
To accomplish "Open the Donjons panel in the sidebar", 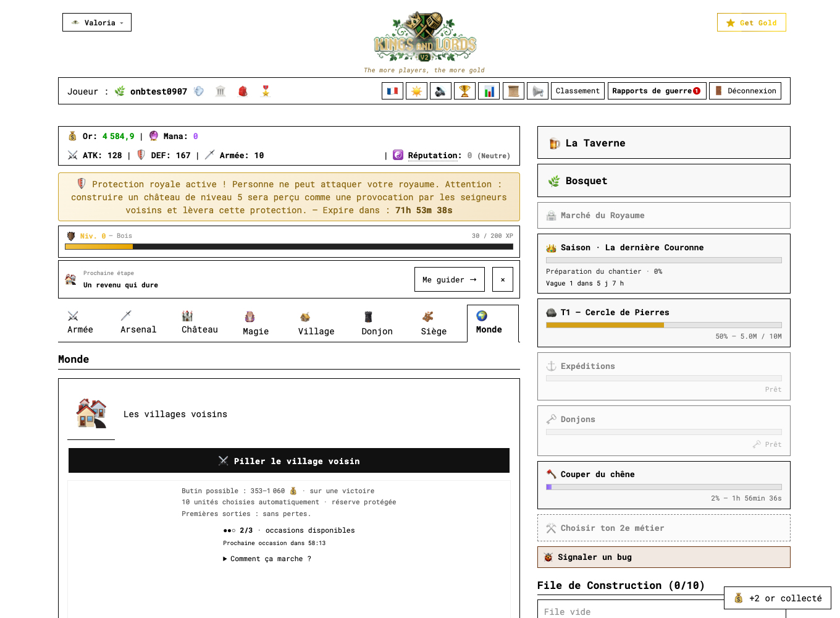I will (x=664, y=431).
